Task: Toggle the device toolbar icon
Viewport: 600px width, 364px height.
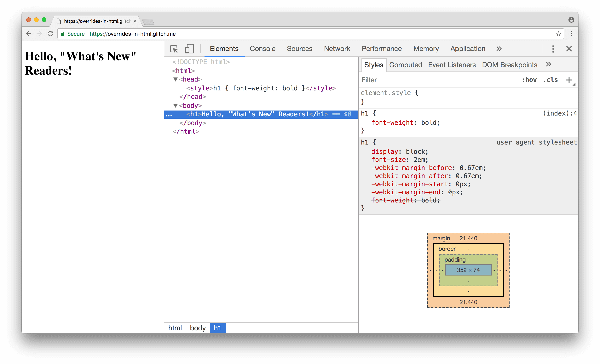Action: (x=189, y=48)
